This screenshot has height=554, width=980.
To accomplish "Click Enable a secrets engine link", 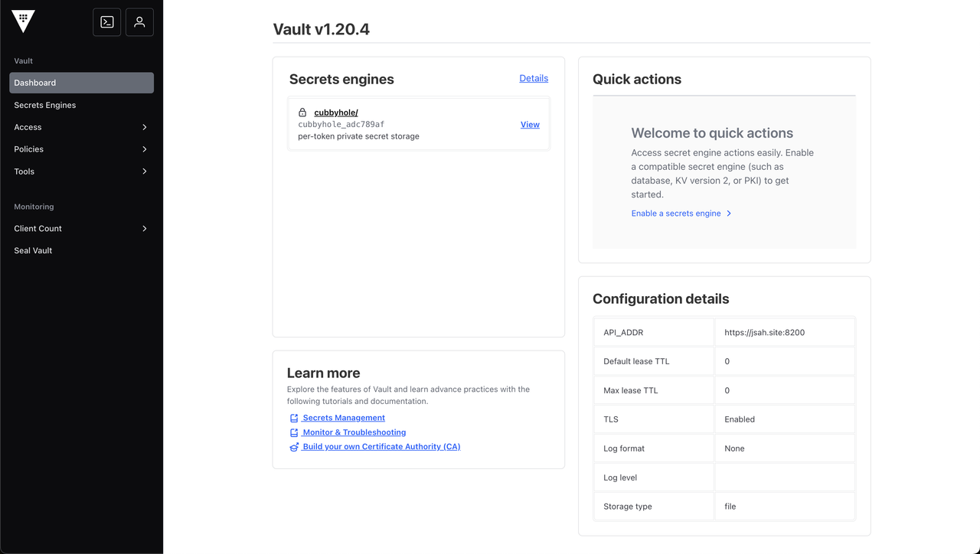I will [x=676, y=213].
